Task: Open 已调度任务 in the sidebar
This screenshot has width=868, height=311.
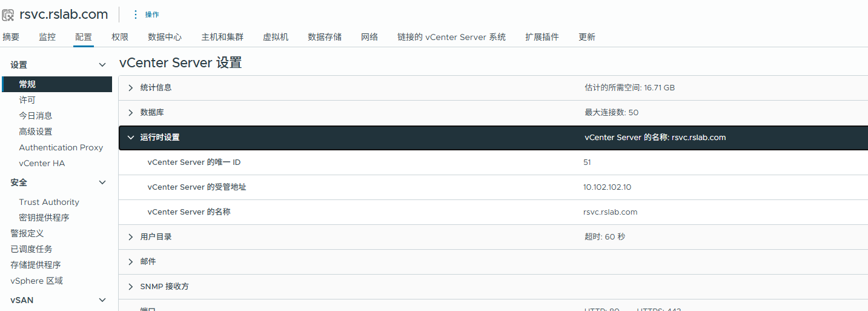Action: tap(31, 249)
